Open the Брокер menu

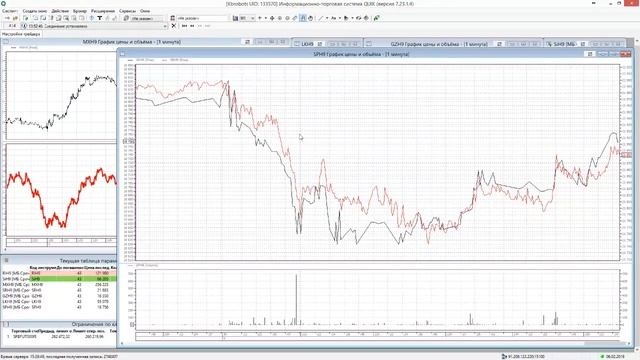(x=80, y=11)
